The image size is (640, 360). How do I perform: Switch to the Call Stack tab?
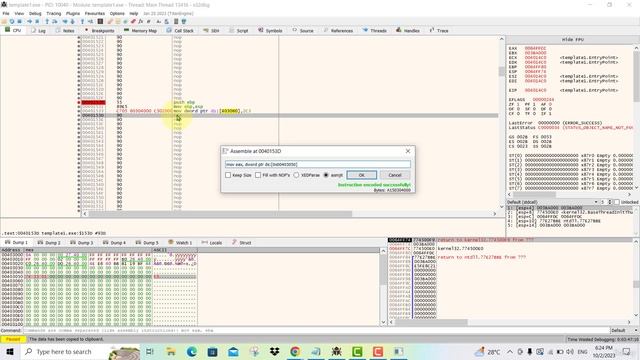pos(180,31)
